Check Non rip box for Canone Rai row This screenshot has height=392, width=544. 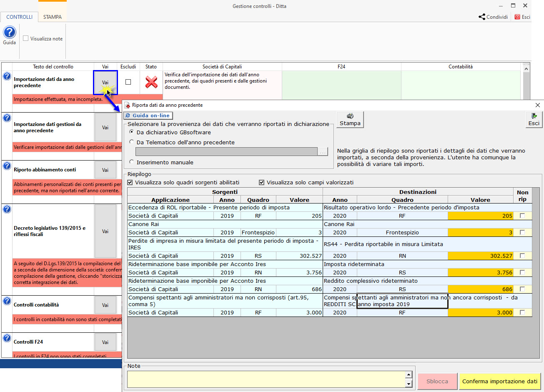point(522,232)
